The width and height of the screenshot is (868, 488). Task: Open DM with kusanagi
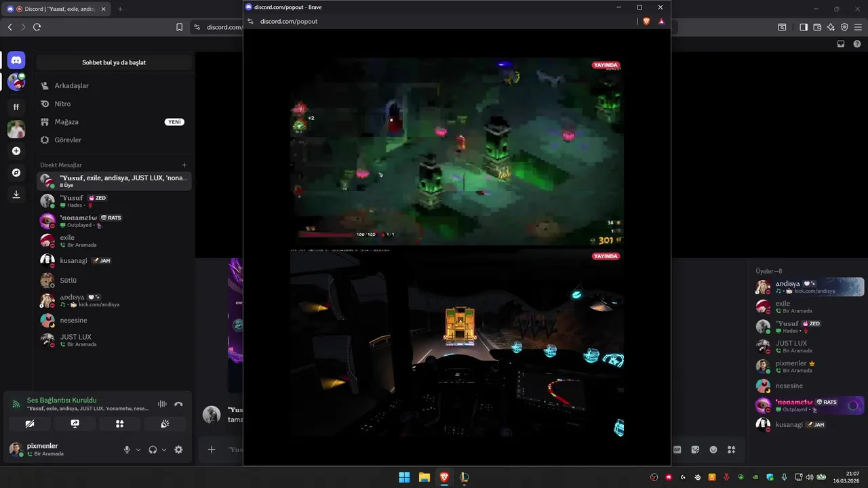pos(114,260)
